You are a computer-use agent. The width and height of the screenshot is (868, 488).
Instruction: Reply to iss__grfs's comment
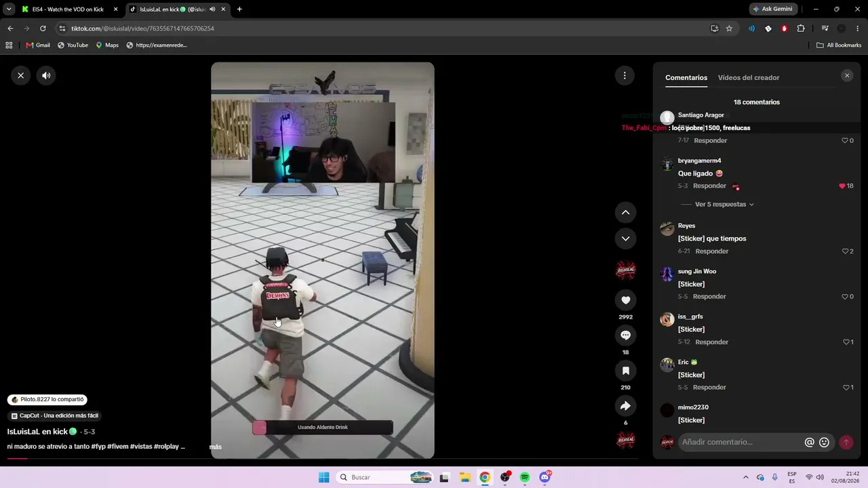coord(712,342)
